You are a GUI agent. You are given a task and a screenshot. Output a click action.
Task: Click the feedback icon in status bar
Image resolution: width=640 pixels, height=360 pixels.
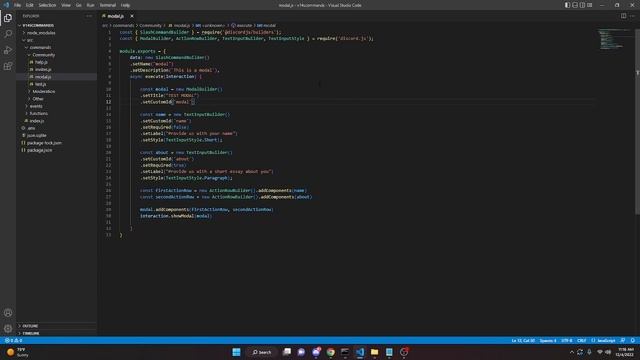pos(623,340)
